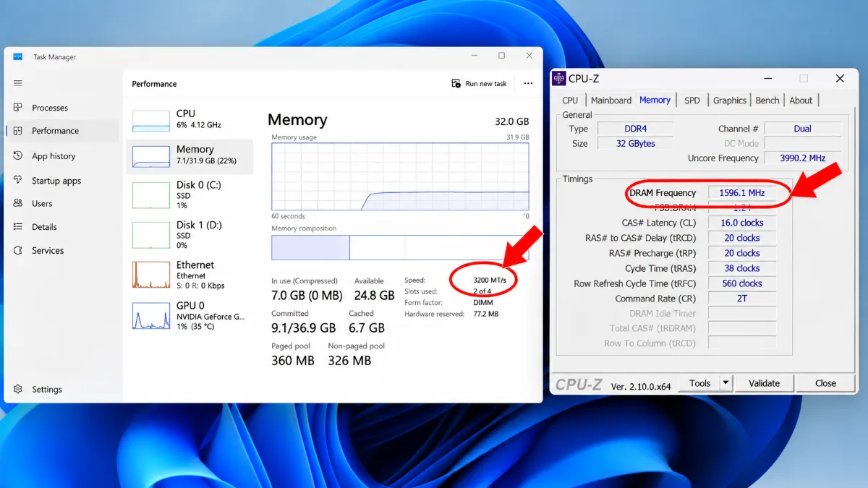Open Task Manager Settings
This screenshot has height=488, width=868.
point(47,390)
